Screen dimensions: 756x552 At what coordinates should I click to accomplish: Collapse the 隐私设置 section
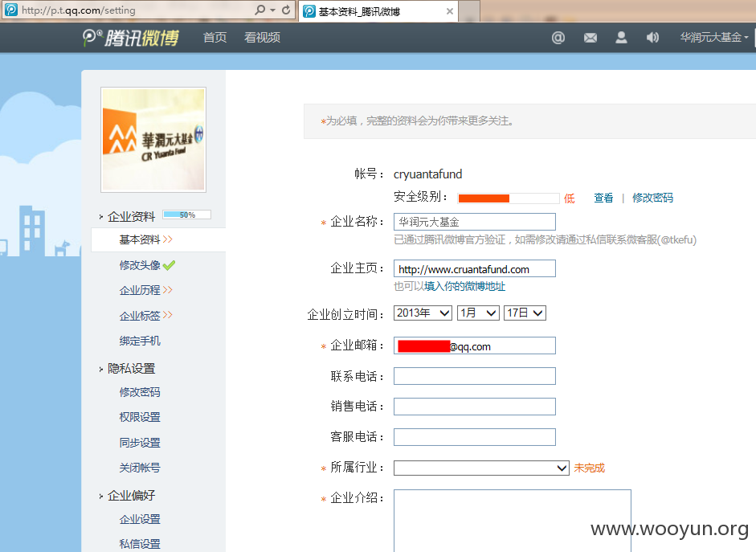pos(131,369)
